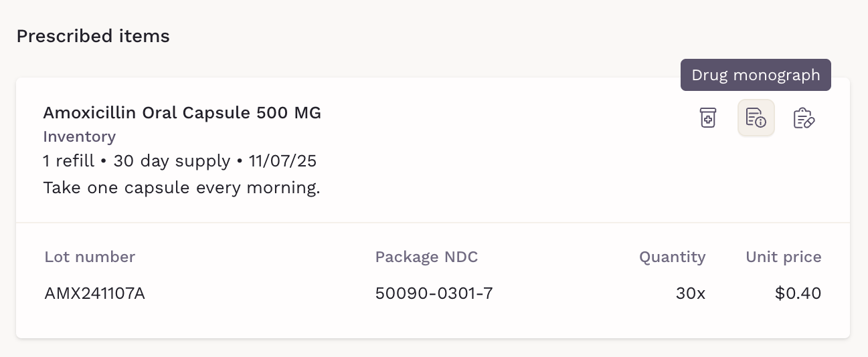This screenshot has width=868, height=357.
Task: Click the Quantity column header
Action: point(672,257)
